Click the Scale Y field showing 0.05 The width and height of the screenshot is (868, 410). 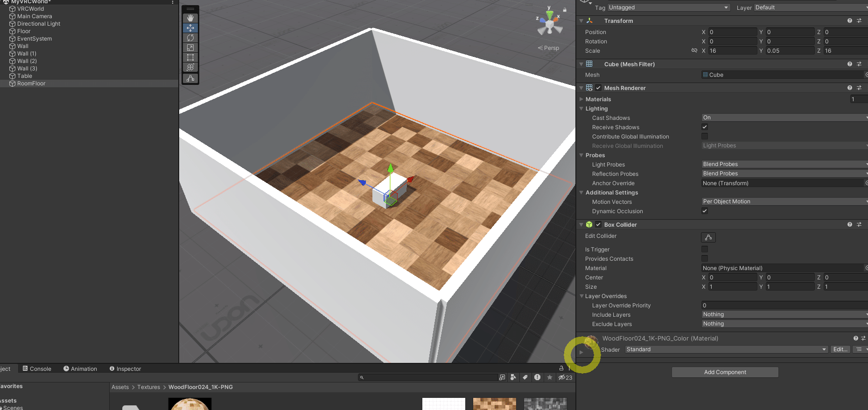[790, 51]
